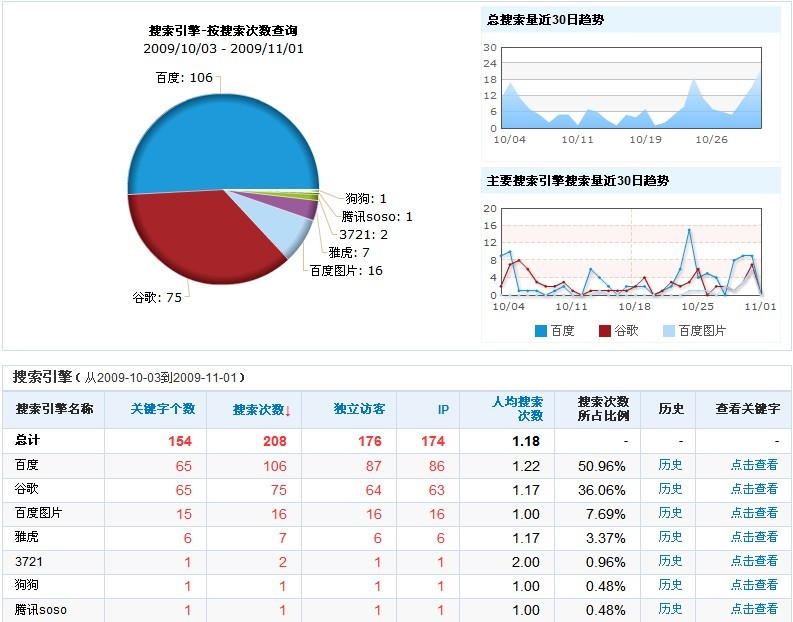This screenshot has width=793, height=622.
Task: Sort table by 搜索次数 column header
Action: 261,410
